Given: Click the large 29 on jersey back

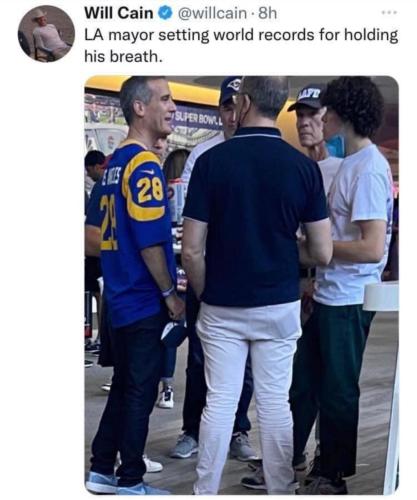Looking at the screenshot, I should pos(108,223).
